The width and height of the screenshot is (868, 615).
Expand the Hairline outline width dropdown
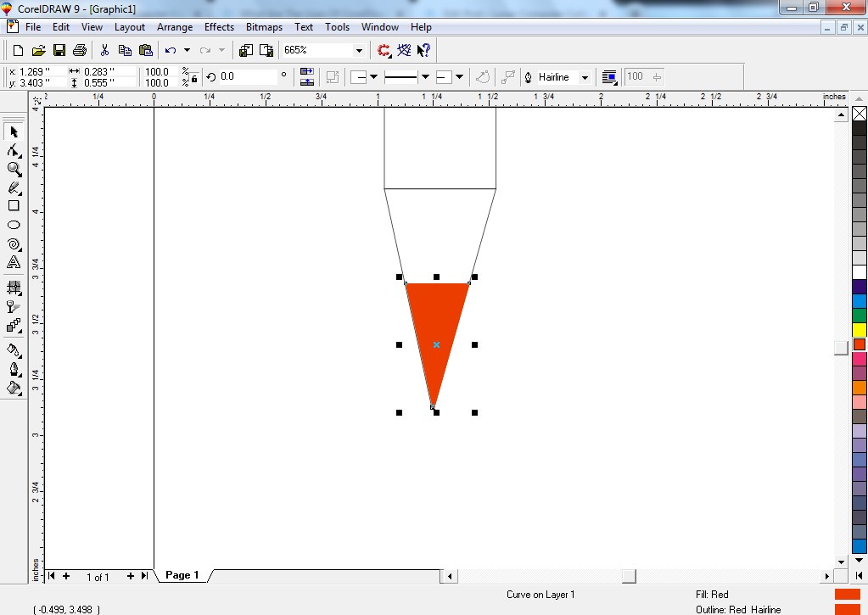(x=585, y=77)
